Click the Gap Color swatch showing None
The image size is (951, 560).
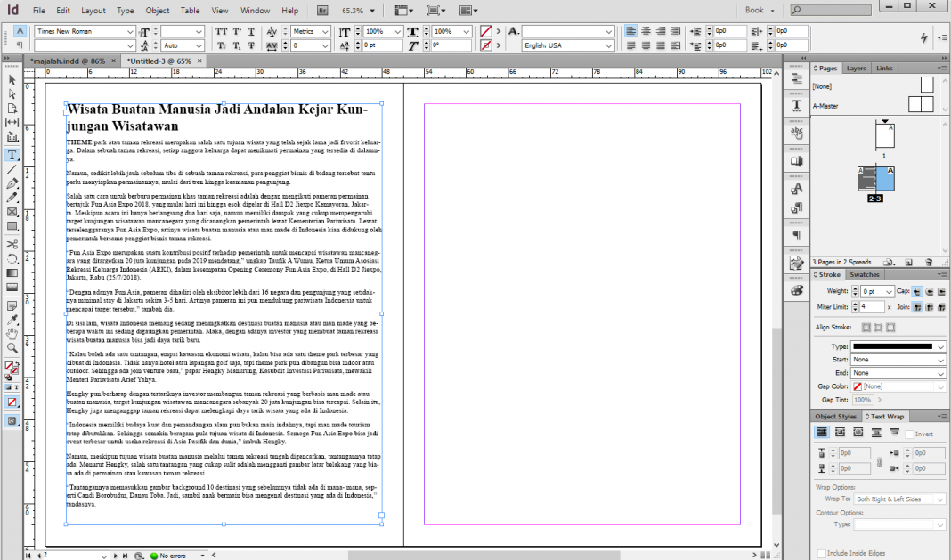coord(858,386)
